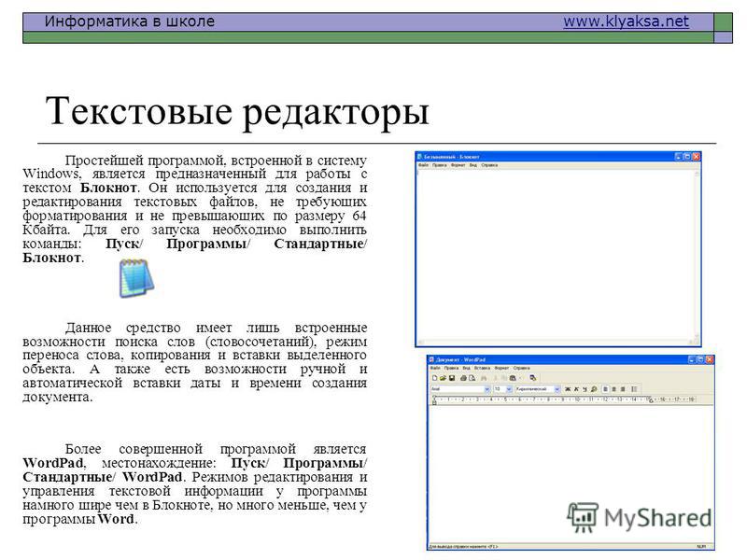Click the Notepad icon under Блокнот paragraph
The height and width of the screenshot is (560, 747).
136,278
